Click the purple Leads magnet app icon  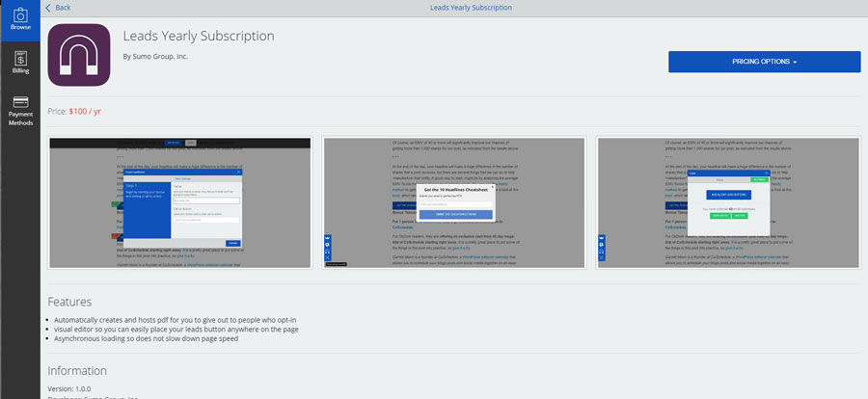click(79, 55)
